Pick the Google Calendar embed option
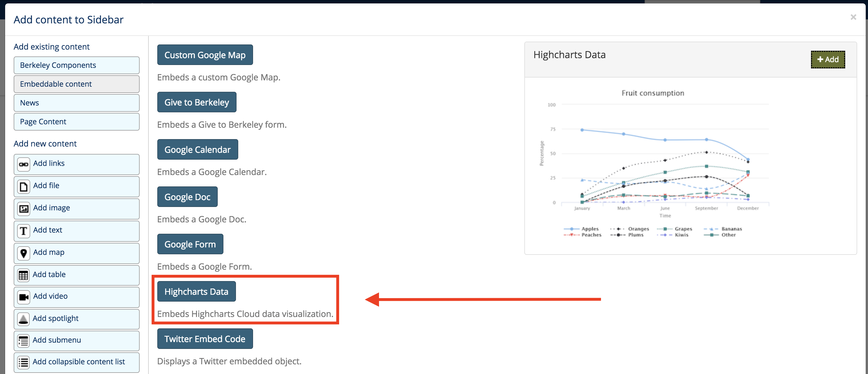The width and height of the screenshot is (868, 374). tap(197, 149)
